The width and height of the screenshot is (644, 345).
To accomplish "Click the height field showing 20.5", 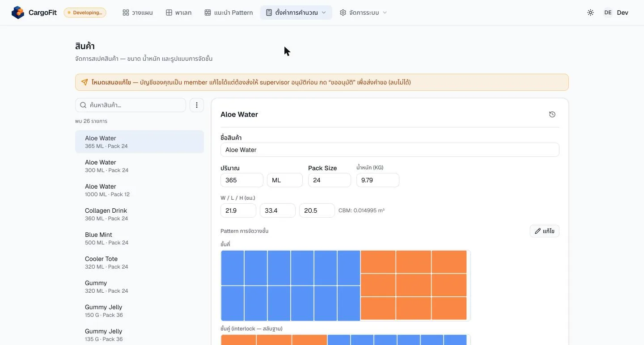I will point(317,210).
